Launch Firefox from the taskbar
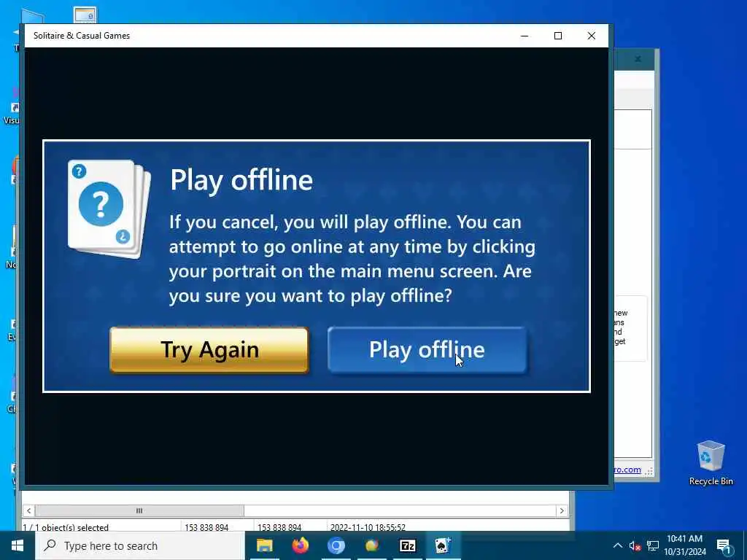The height and width of the screenshot is (560, 747). pos(300,545)
